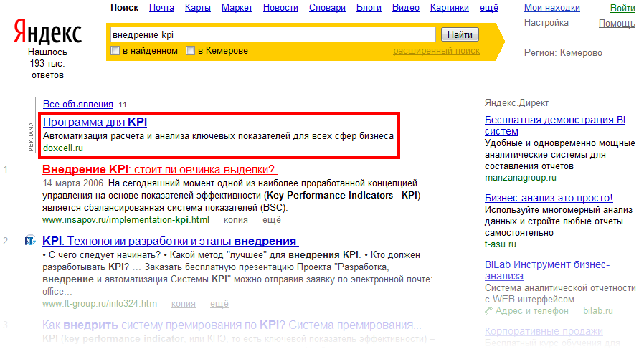644x349 pixels.
Task: Visit the bilab.ru ad address
Action: (598, 311)
